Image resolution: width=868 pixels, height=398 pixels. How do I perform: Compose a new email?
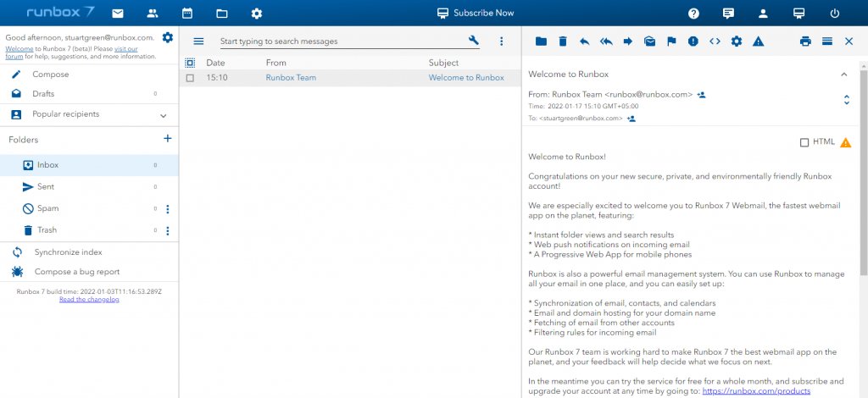[89, 74]
